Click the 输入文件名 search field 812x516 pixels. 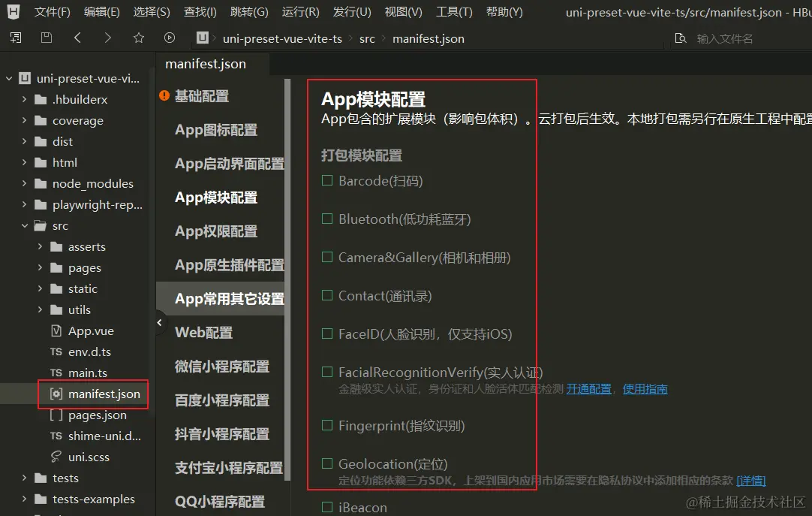click(x=725, y=38)
